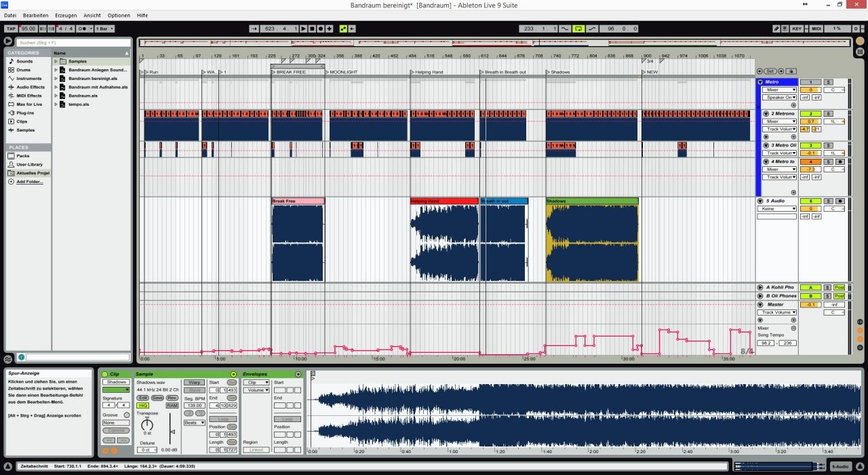Unfold the A Kohli Pho return track
This screenshot has height=475, width=868.
pyautogui.click(x=760, y=288)
